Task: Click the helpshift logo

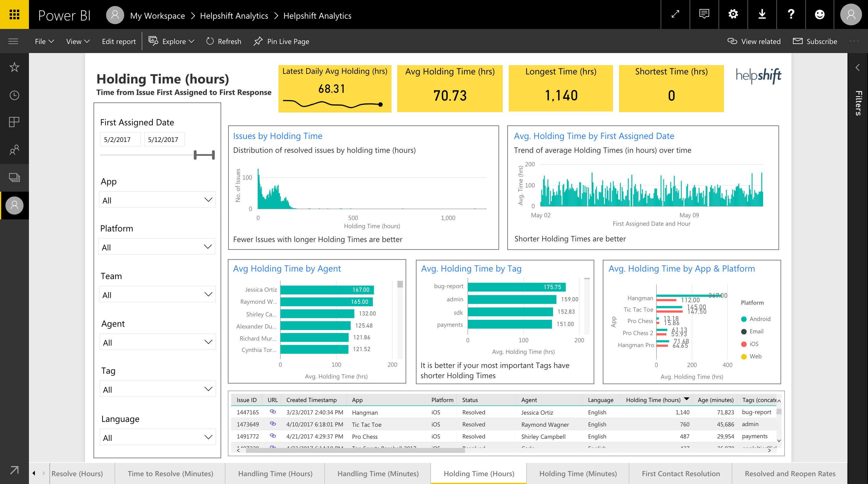Action: click(x=759, y=76)
